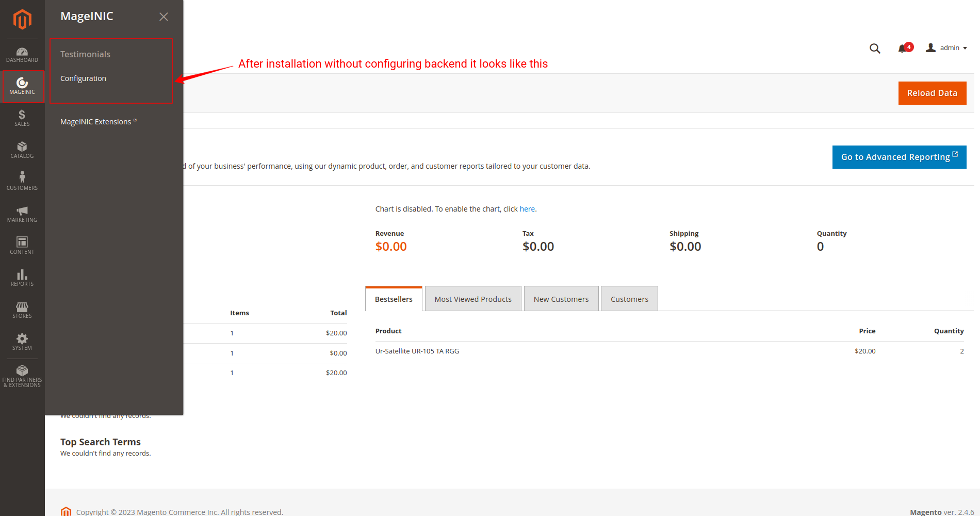Switch to the New Customers tab
This screenshot has height=516, width=980.
click(x=561, y=299)
